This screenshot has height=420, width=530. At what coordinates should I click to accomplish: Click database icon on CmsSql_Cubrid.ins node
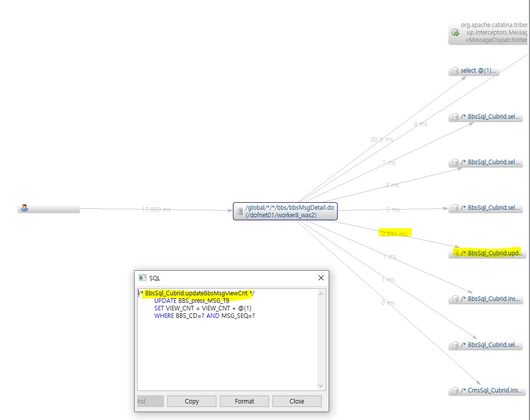click(x=455, y=390)
